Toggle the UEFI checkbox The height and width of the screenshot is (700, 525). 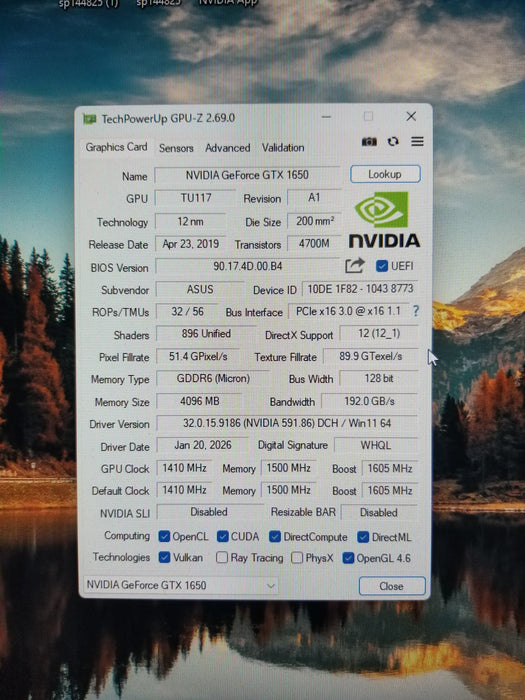[381, 266]
